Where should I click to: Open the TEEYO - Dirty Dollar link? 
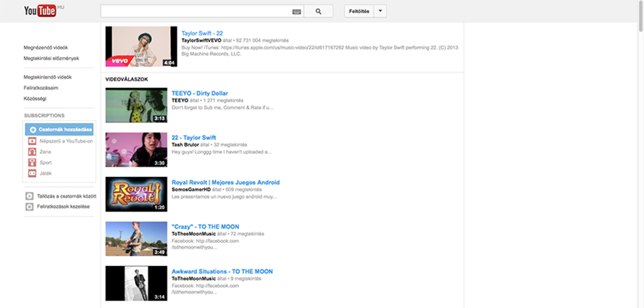point(199,93)
